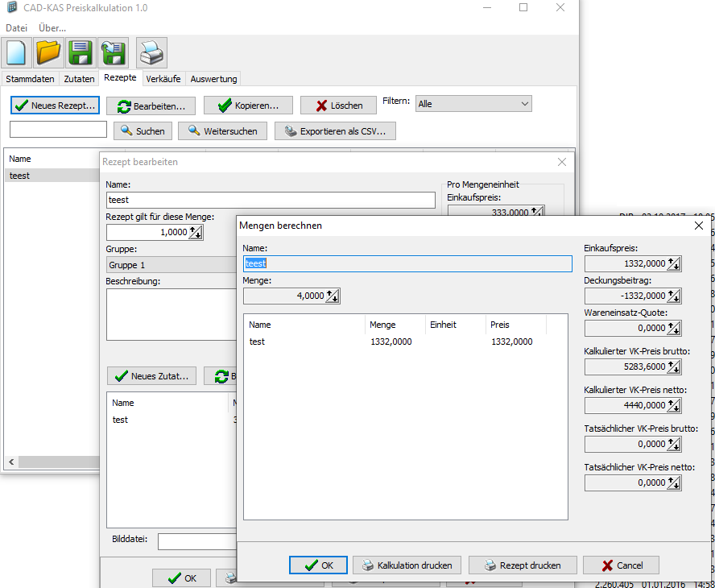Click the Exportieren als CSV button

pos(335,131)
